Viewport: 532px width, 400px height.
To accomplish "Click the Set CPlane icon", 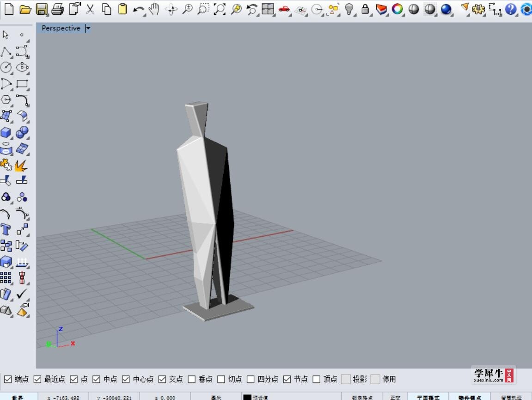I will coord(300,10).
